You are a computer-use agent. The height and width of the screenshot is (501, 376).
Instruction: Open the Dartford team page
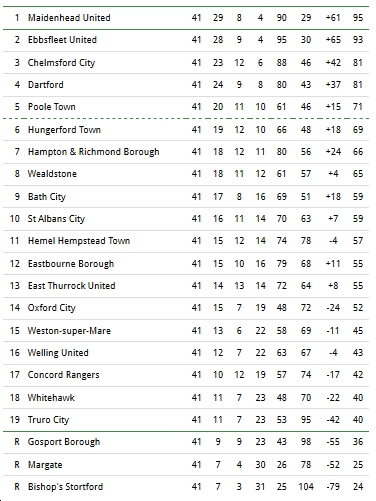pos(46,85)
